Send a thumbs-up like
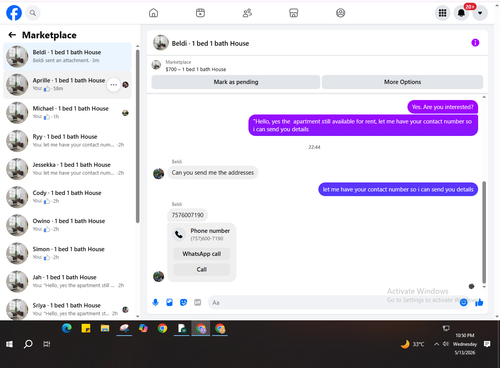500x368 pixels. (479, 302)
